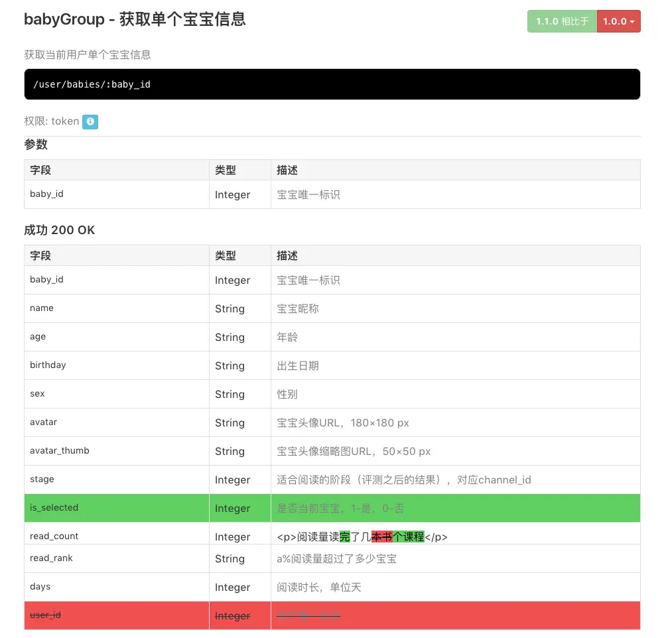Screen dimensions: 672x638
Task: Click the age field cell
Action: coord(117,337)
